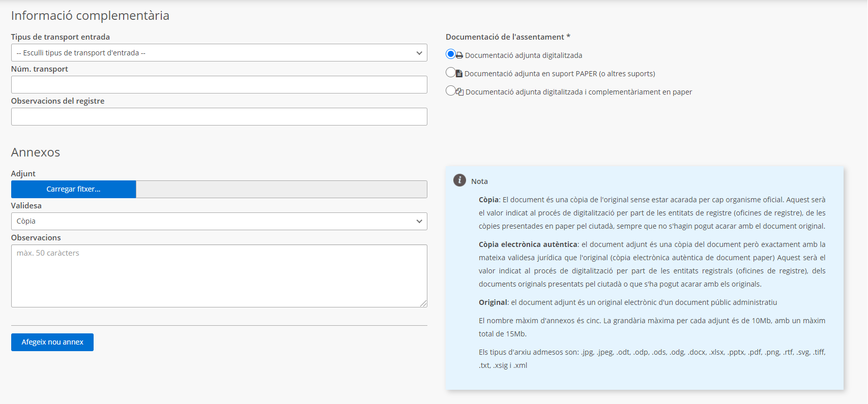Click the info icon next to Nota
Screen dimensions: 868x404
pyautogui.click(x=459, y=180)
